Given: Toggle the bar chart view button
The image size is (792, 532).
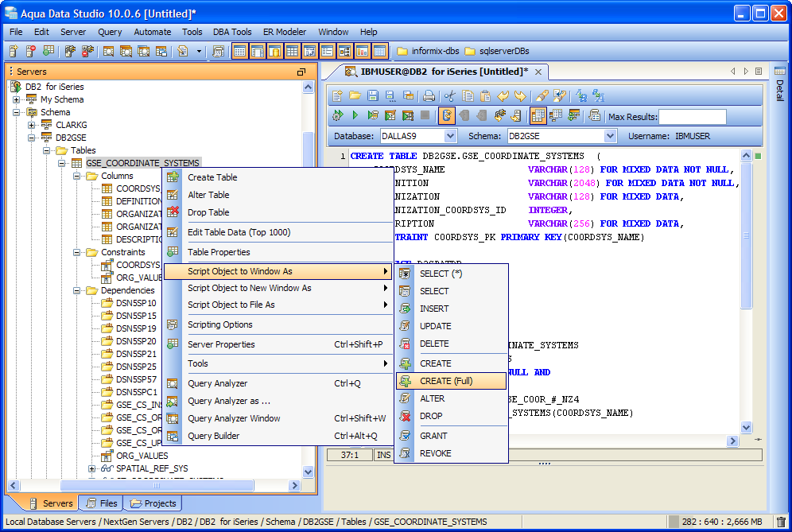Looking at the screenshot, I should 362,51.
